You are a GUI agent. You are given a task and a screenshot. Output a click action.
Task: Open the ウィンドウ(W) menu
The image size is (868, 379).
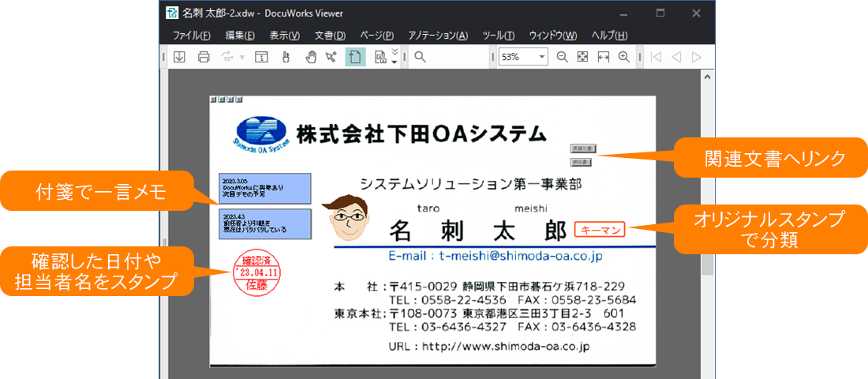[553, 36]
